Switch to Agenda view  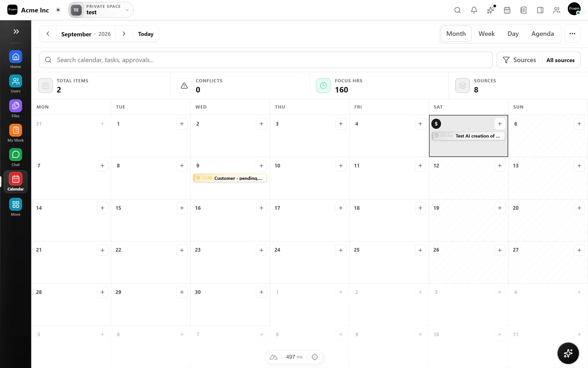pyautogui.click(x=542, y=34)
